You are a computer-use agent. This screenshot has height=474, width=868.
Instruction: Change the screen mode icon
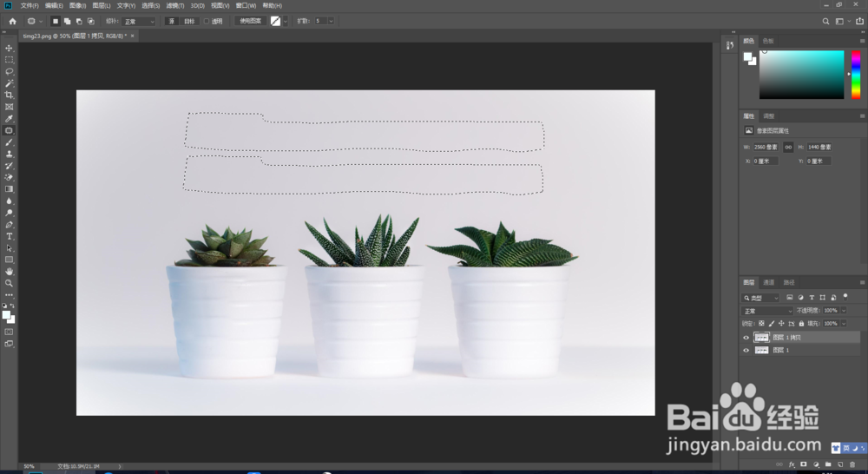click(9, 344)
